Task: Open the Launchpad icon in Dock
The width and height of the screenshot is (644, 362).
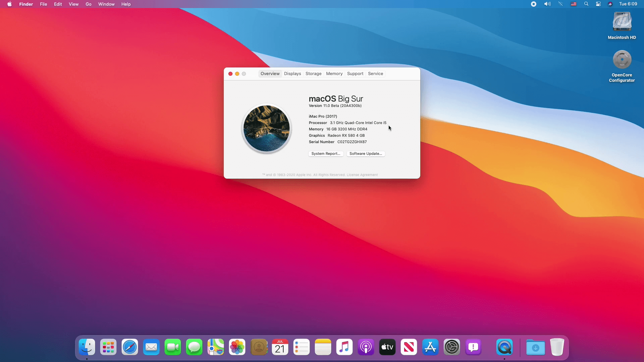Action: [x=108, y=347]
